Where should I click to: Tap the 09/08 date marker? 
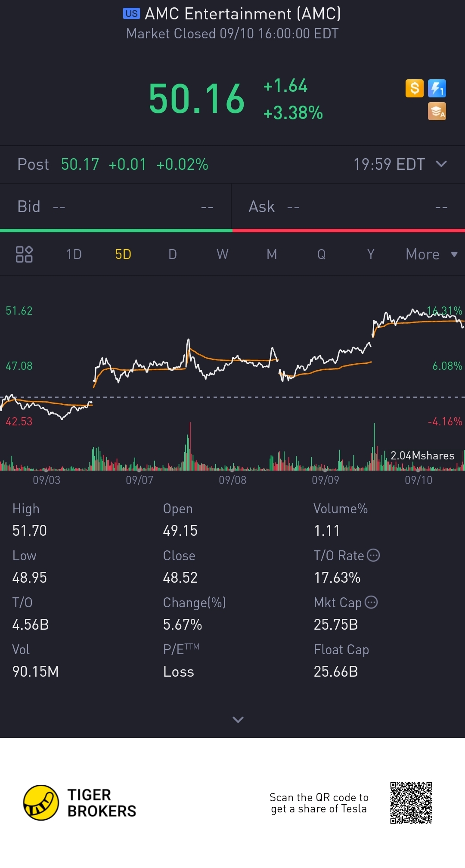[x=232, y=480]
